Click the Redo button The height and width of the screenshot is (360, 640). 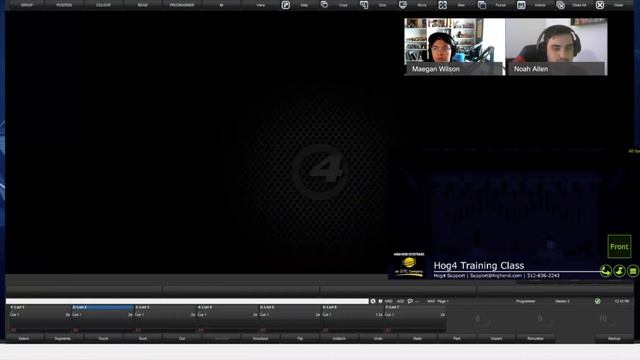click(418, 338)
